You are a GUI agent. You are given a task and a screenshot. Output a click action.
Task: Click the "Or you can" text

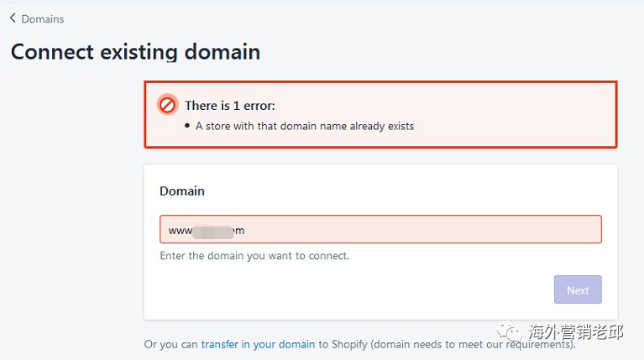pos(170,344)
